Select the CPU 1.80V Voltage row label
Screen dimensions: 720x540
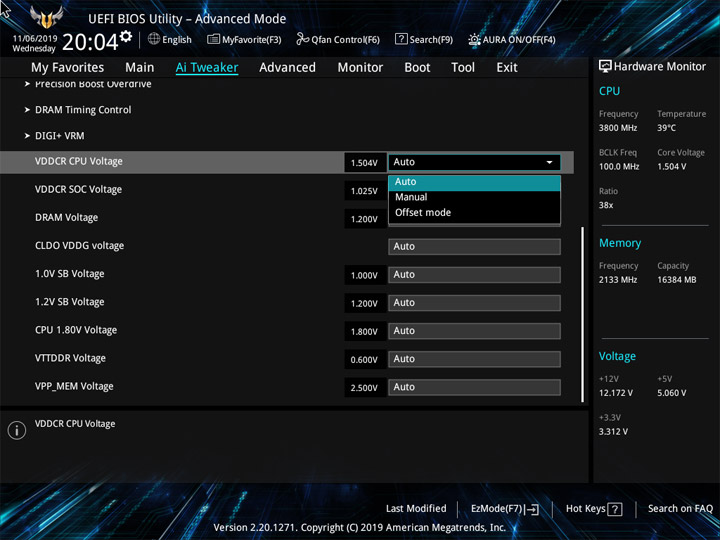[x=76, y=330]
